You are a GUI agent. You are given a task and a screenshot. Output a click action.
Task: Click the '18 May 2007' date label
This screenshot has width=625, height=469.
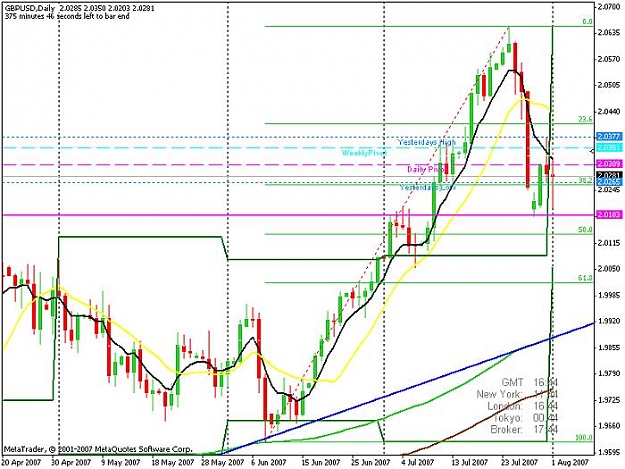(x=172, y=463)
